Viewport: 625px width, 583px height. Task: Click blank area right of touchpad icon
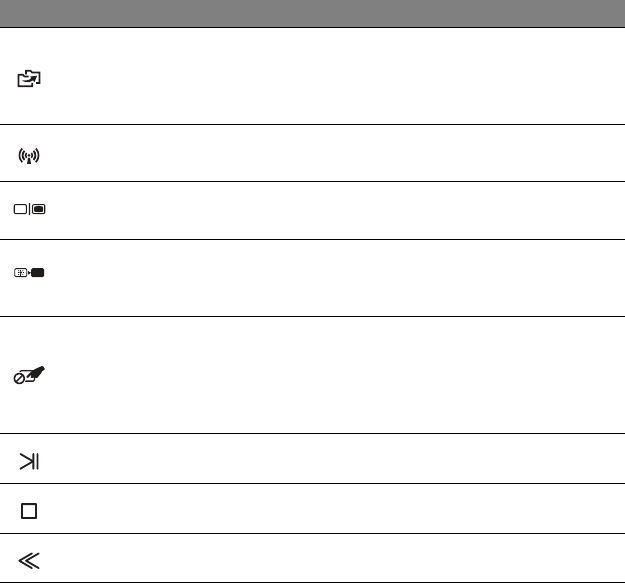340,375
